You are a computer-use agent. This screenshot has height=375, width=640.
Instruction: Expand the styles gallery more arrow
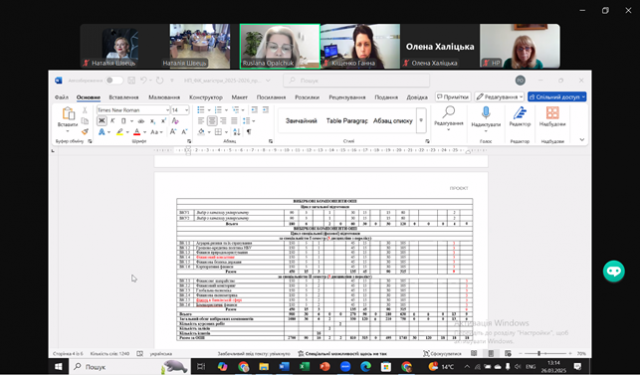pos(421,121)
